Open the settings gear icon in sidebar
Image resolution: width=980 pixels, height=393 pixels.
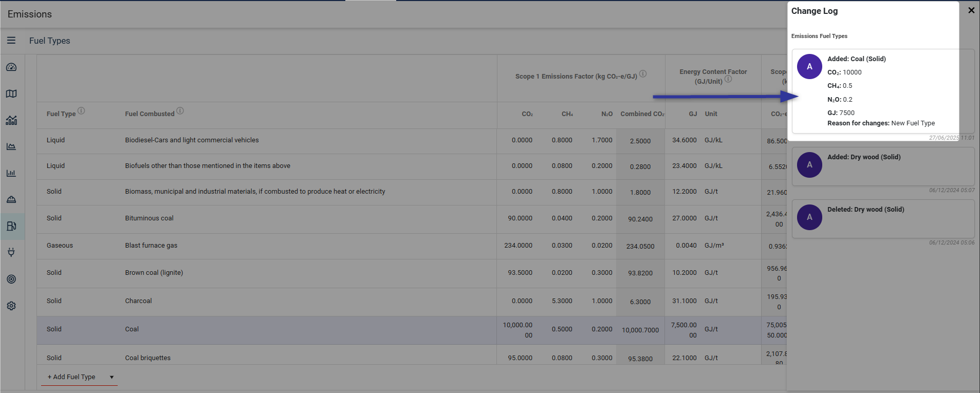[x=11, y=306]
